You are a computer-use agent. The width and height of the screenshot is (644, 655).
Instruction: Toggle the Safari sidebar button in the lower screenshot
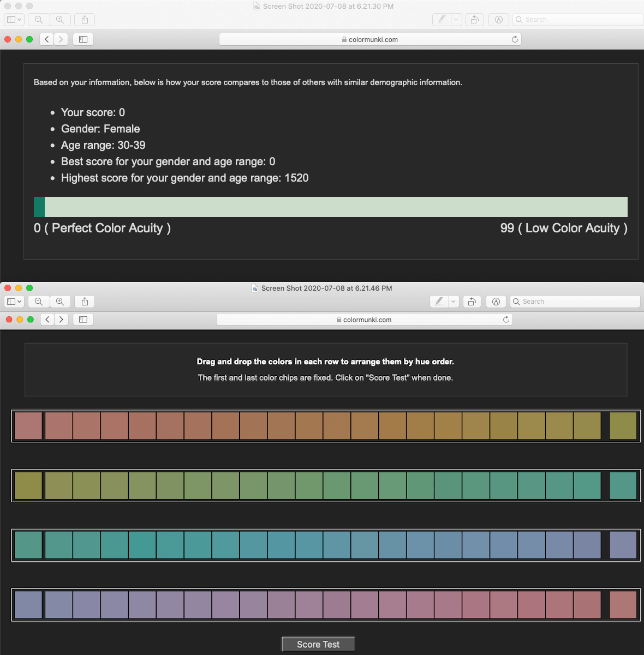(83, 320)
